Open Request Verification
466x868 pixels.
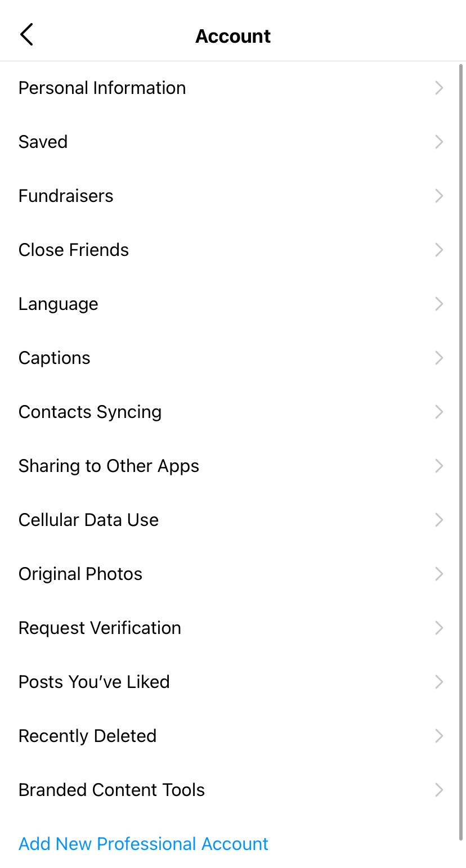[100, 628]
